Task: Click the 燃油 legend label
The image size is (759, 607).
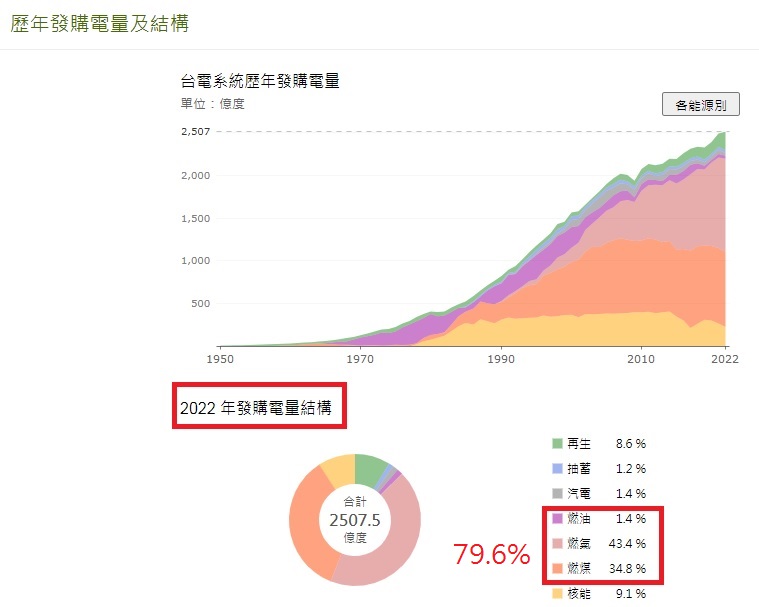Action: (579, 518)
